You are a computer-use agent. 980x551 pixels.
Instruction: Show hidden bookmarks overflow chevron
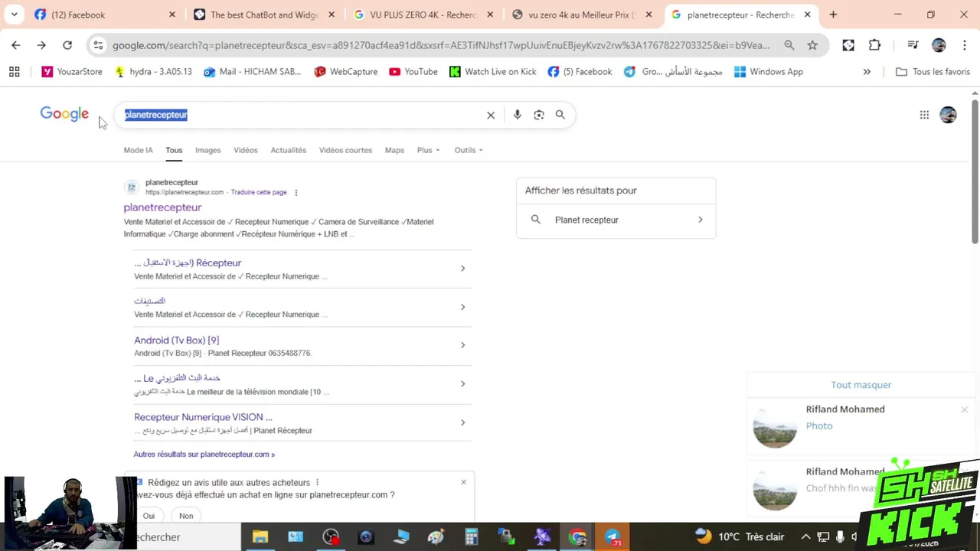pos(867,72)
